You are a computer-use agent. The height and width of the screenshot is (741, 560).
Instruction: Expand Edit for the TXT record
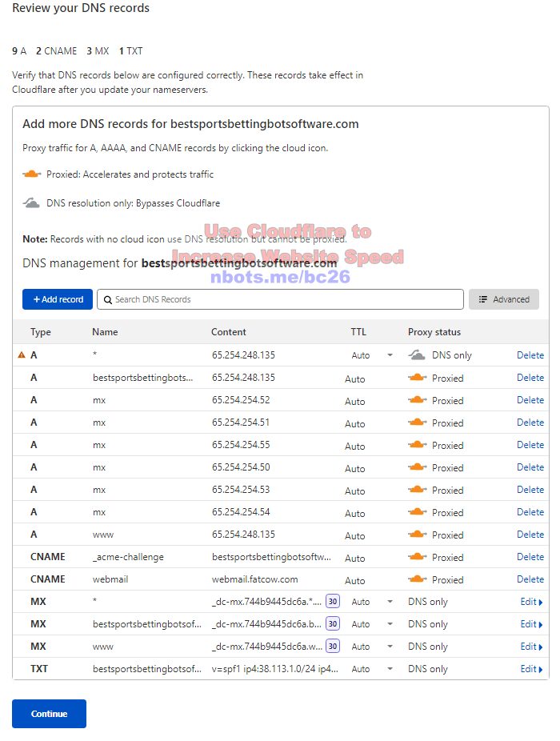(x=531, y=669)
